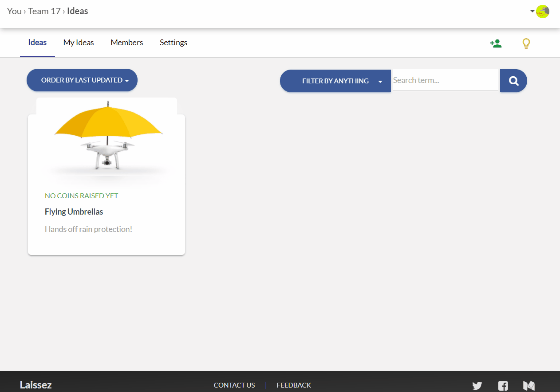Viewport: 560px width, 392px height.
Task: Click the No Coins Raised Yet label
Action: click(82, 196)
